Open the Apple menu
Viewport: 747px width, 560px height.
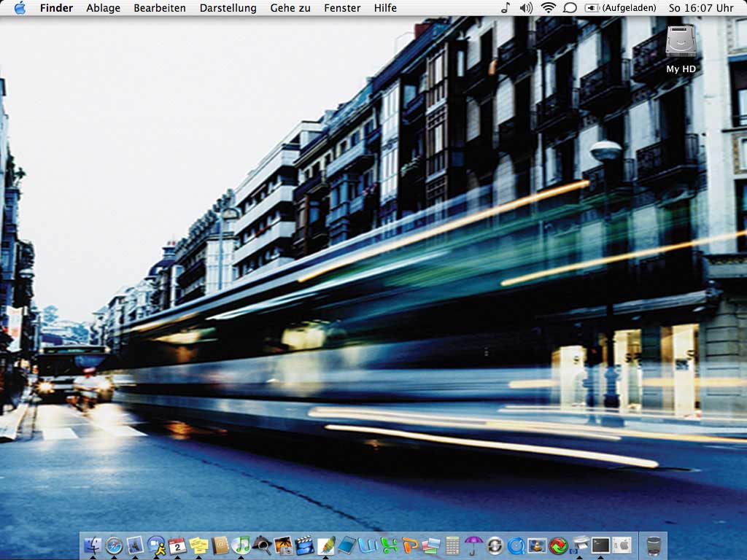point(20,7)
